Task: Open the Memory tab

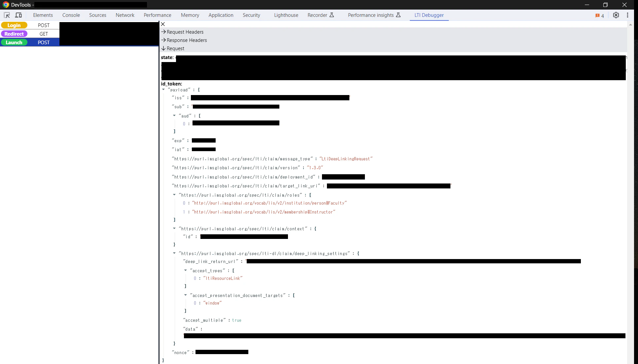Action: (x=190, y=15)
